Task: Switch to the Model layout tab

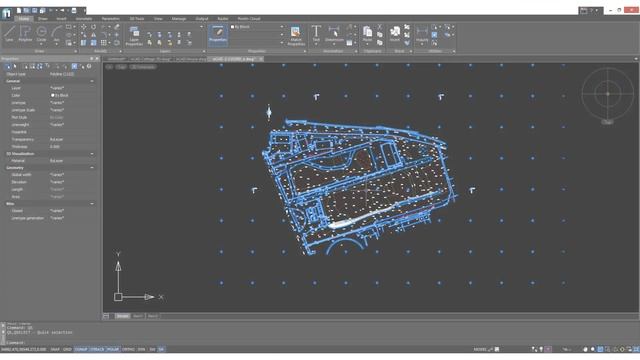Action: (x=122, y=316)
